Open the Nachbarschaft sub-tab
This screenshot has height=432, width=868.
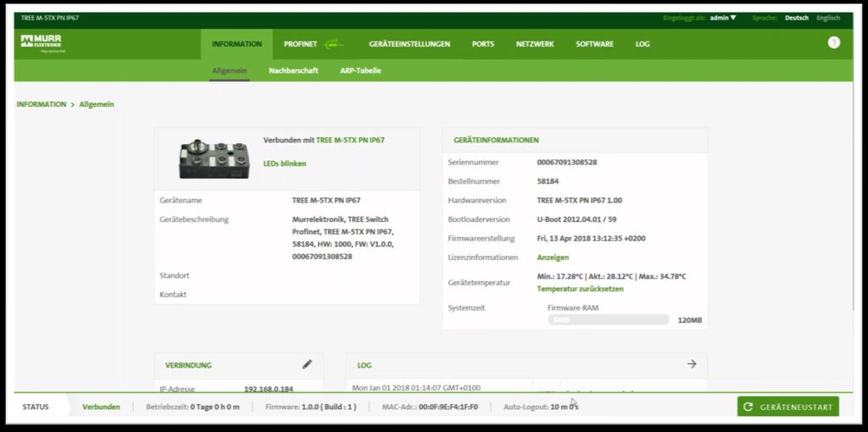[293, 71]
